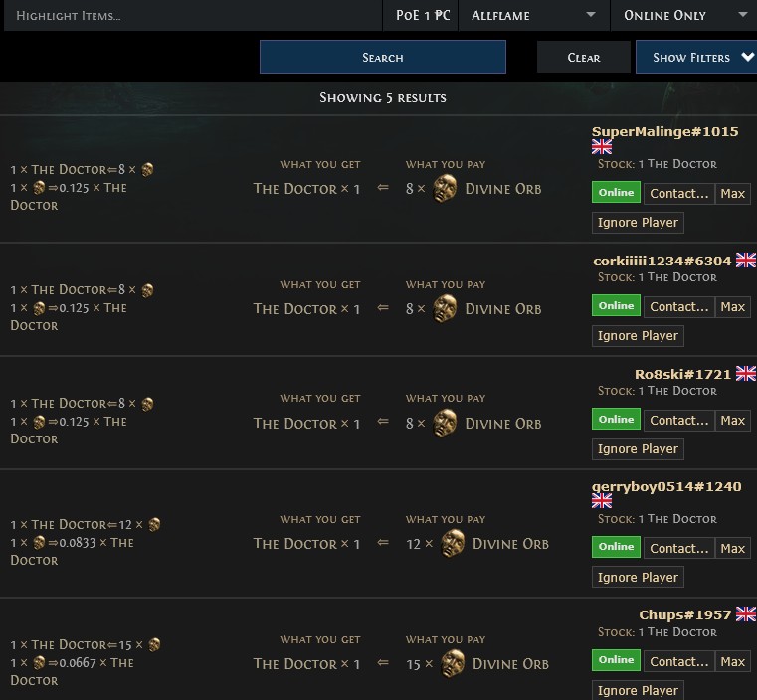The width and height of the screenshot is (757, 700).
Task: Click Divine Orb icon in Chups's offer
Action: (x=453, y=663)
